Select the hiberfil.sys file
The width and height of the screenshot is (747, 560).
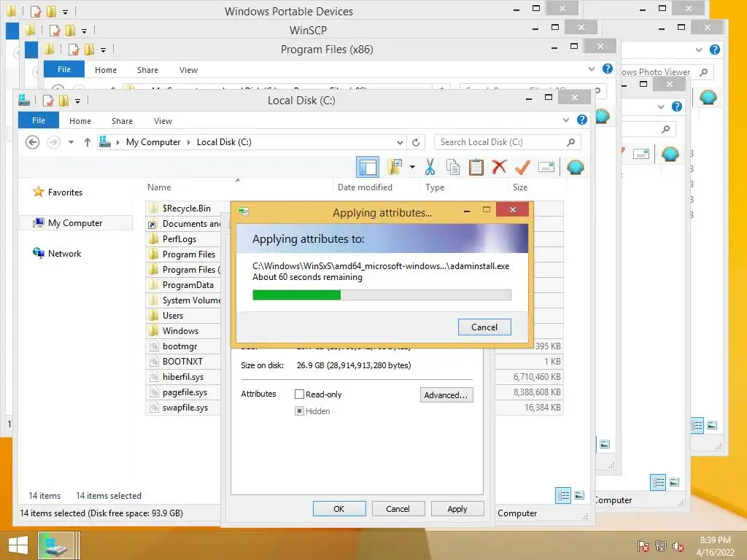(x=183, y=377)
